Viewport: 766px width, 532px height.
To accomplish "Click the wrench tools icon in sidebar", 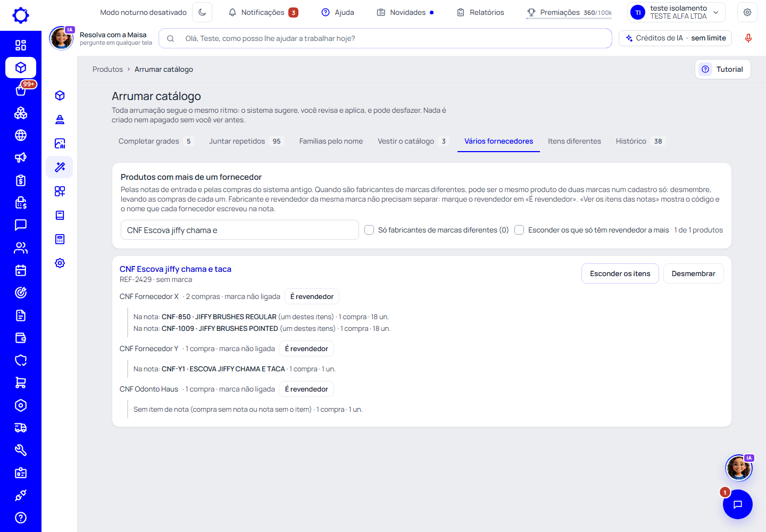I will (21, 450).
